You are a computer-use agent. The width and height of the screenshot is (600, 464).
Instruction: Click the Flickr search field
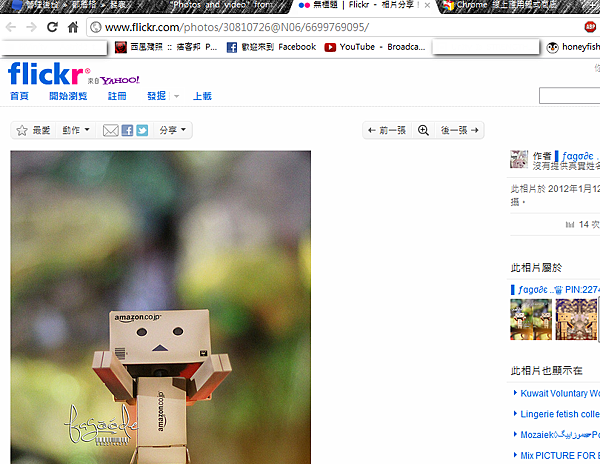click(x=570, y=96)
